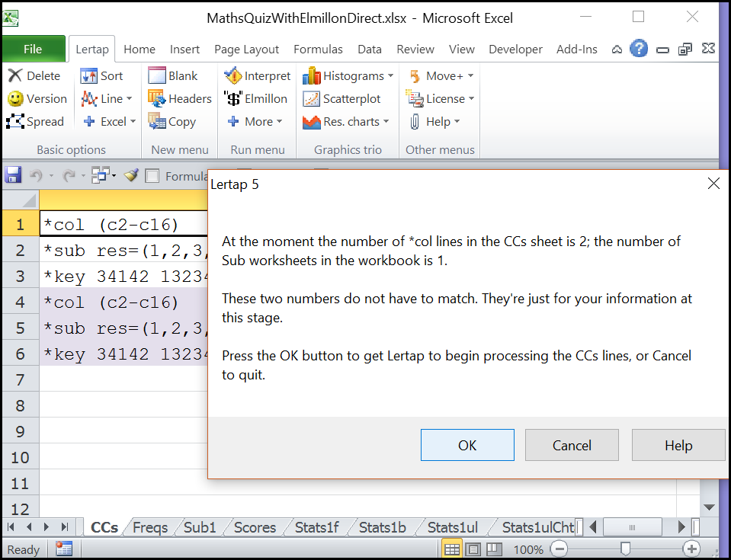
Task: Open Microsoft Excel Help question mark
Action: pos(639,49)
